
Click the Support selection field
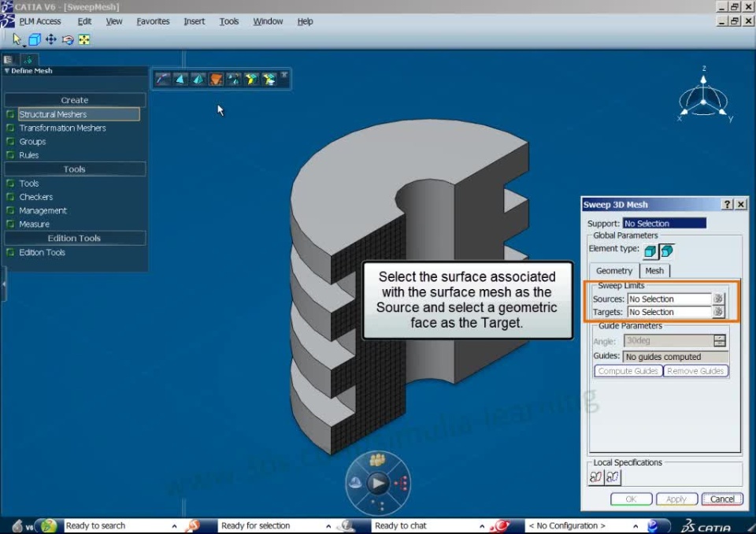click(665, 223)
